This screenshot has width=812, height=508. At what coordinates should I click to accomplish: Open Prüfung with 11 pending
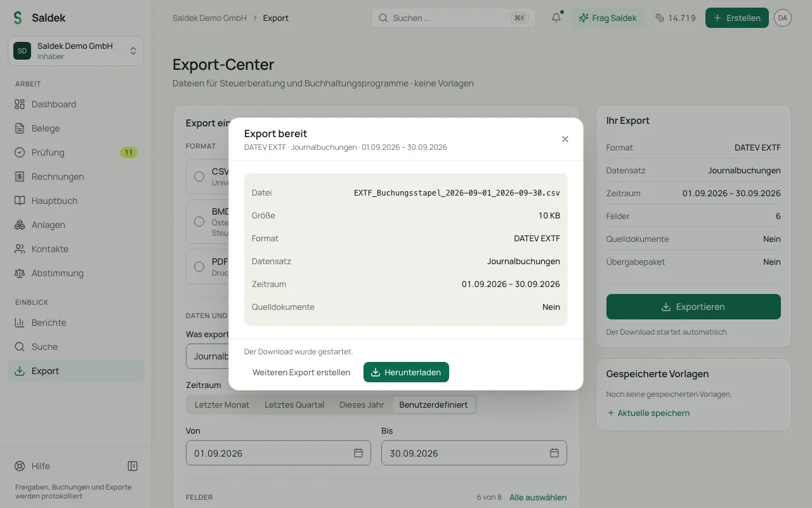pos(76,152)
